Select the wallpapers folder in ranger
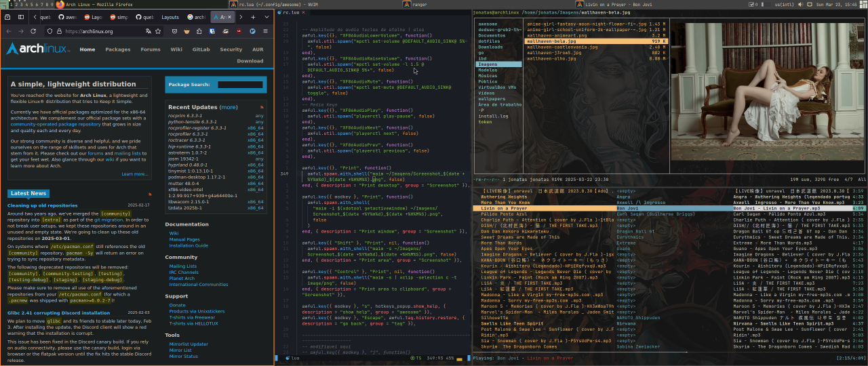Viewport: 868px width, 366px height. (x=499, y=99)
